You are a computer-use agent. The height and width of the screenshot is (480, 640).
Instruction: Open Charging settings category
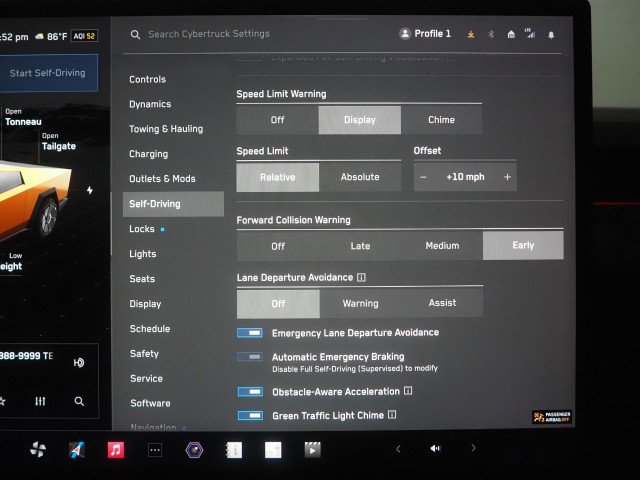[x=148, y=154]
